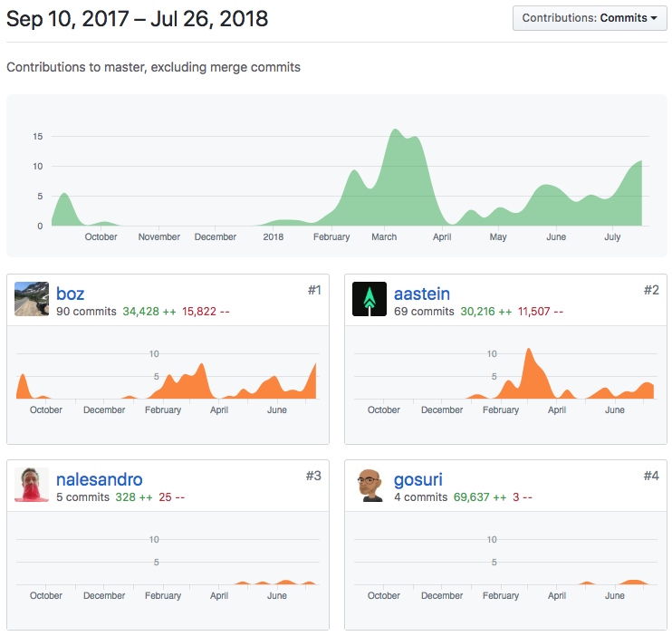Click nalesandro's 328 ++ additions count
Screen dimensions: 672x636
click(x=134, y=497)
